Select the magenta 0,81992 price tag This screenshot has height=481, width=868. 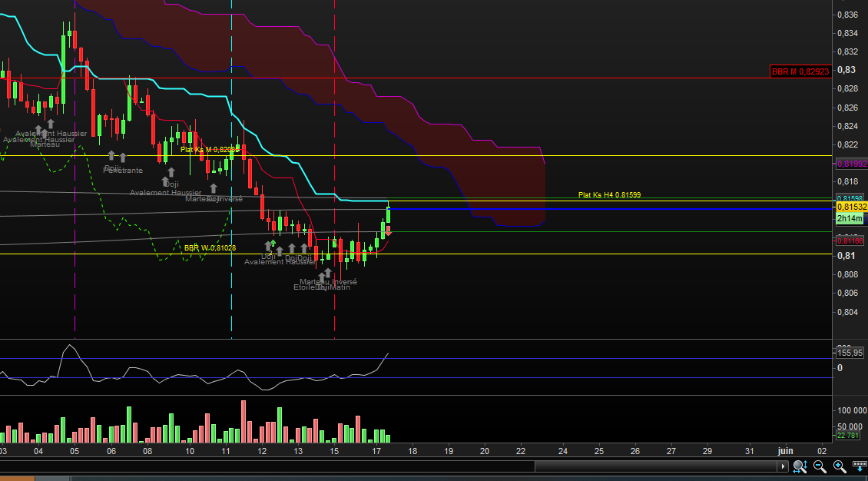851,164
